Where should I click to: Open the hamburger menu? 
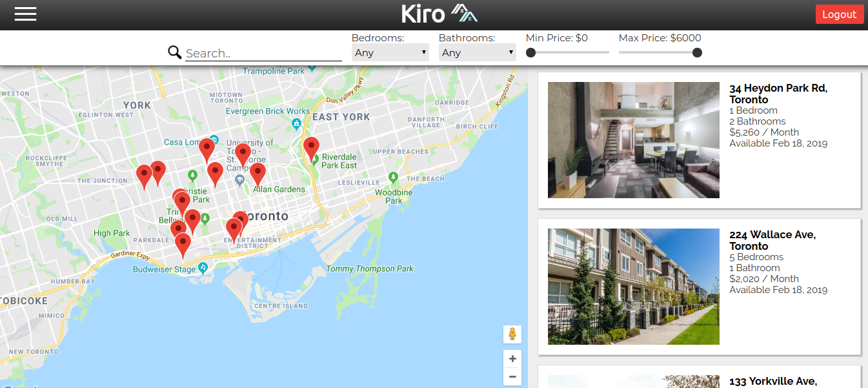(26, 14)
